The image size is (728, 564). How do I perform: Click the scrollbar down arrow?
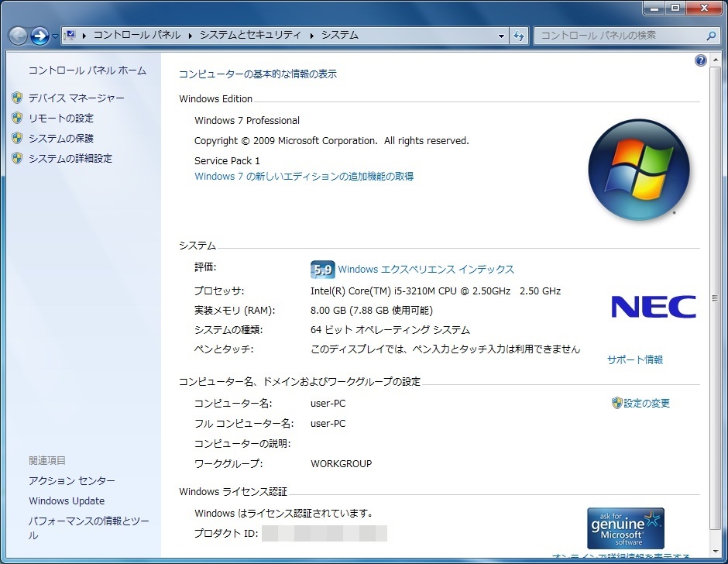(715, 551)
